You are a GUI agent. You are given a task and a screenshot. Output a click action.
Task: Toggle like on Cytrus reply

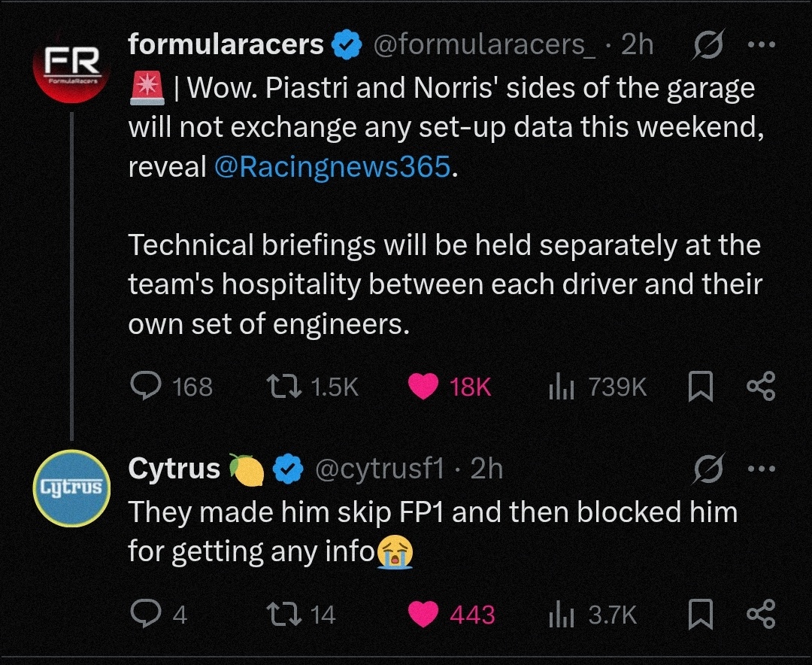click(423, 615)
